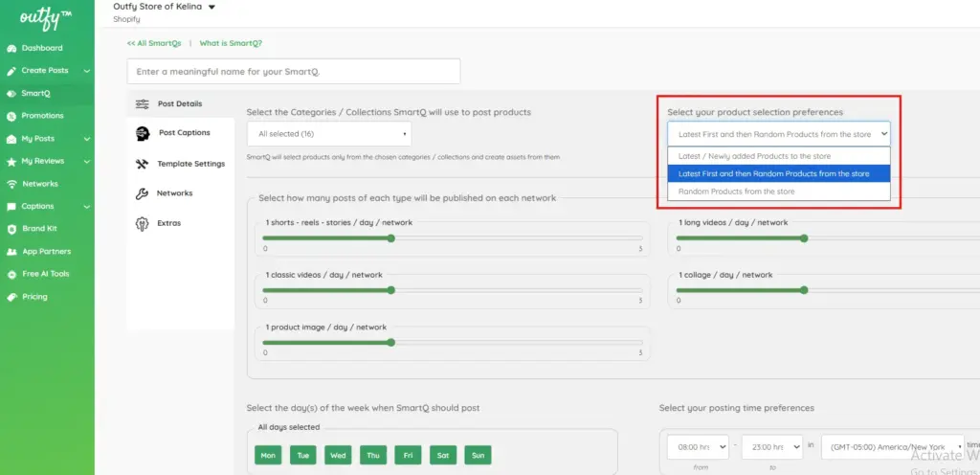
Task: Toggle the Fri day button
Action: pos(408,455)
